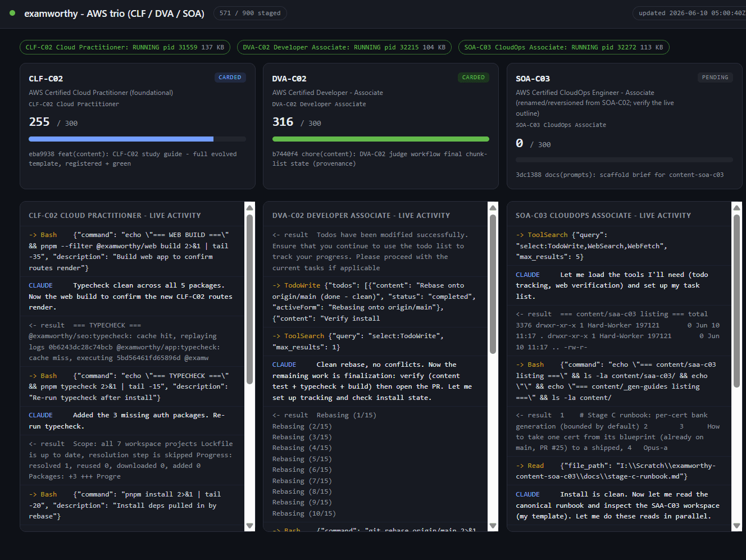Click Bash command echoing content/saa-c03 listing
This screenshot has width=746, height=560.
619,381
